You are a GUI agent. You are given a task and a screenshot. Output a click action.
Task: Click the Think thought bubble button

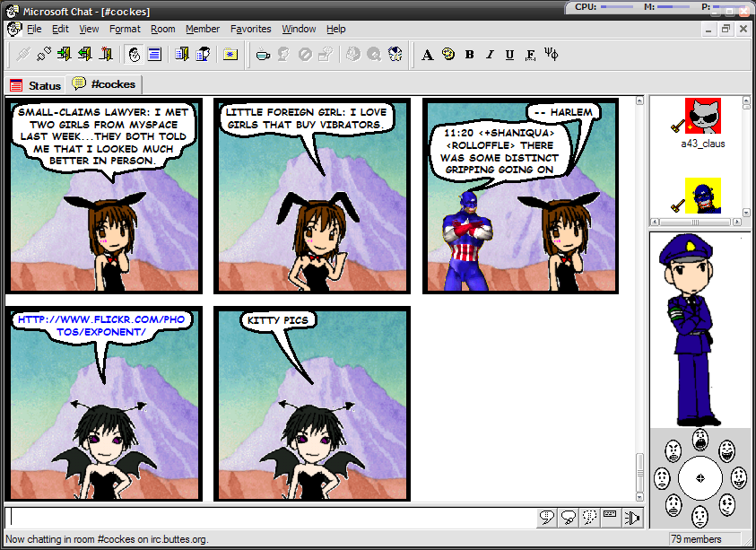click(x=568, y=518)
